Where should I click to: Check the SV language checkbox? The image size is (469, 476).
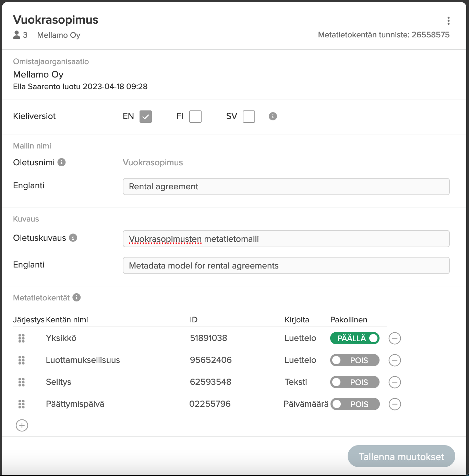click(249, 117)
